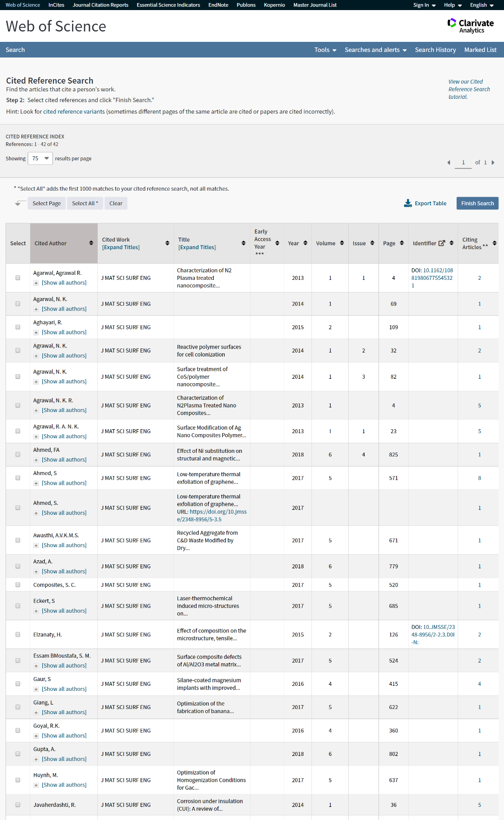Click the Clarivate Analytics logo

click(471, 26)
